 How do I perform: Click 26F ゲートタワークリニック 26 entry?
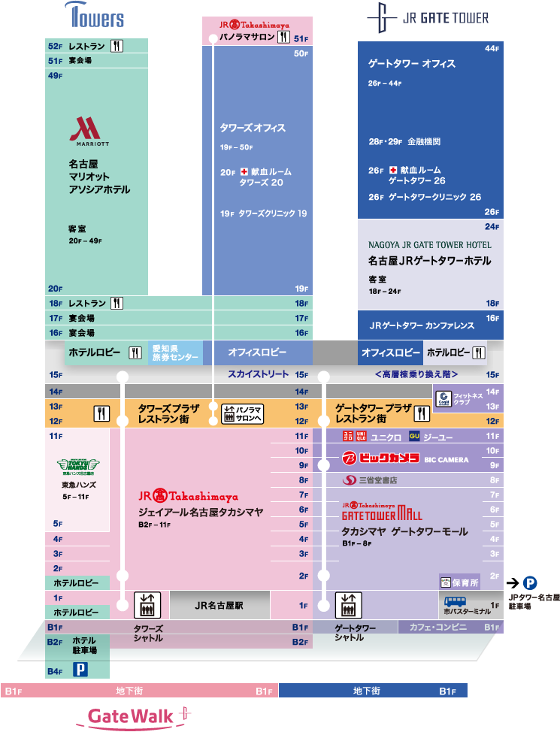coord(425,197)
